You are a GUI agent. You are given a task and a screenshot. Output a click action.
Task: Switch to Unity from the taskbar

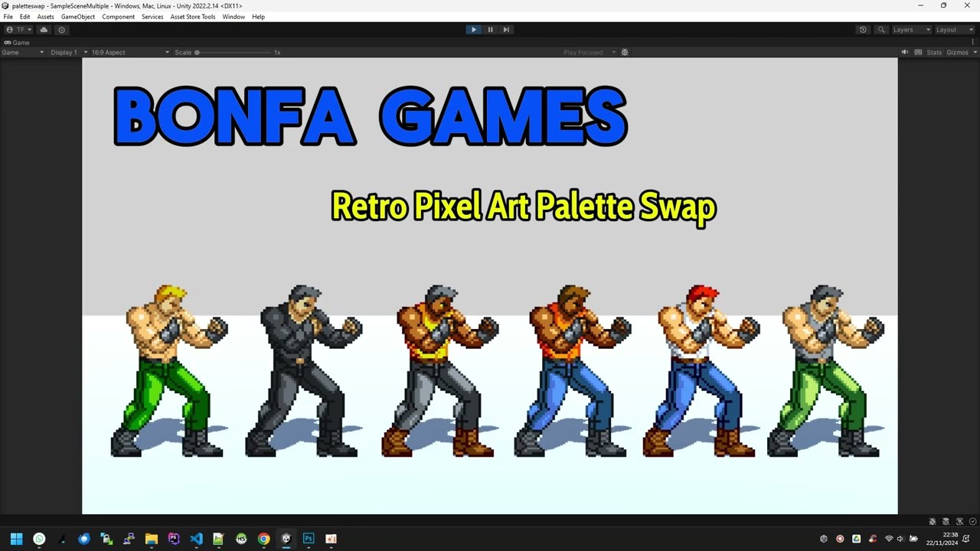(x=286, y=539)
